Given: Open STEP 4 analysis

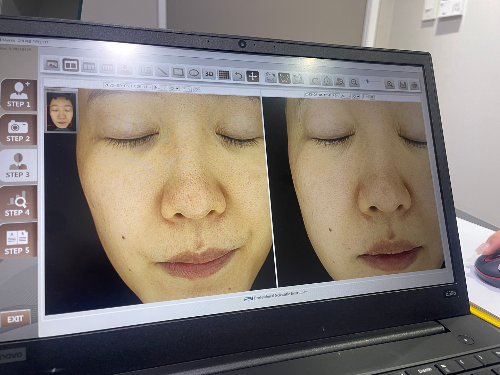Looking at the screenshot, I should point(17,203).
